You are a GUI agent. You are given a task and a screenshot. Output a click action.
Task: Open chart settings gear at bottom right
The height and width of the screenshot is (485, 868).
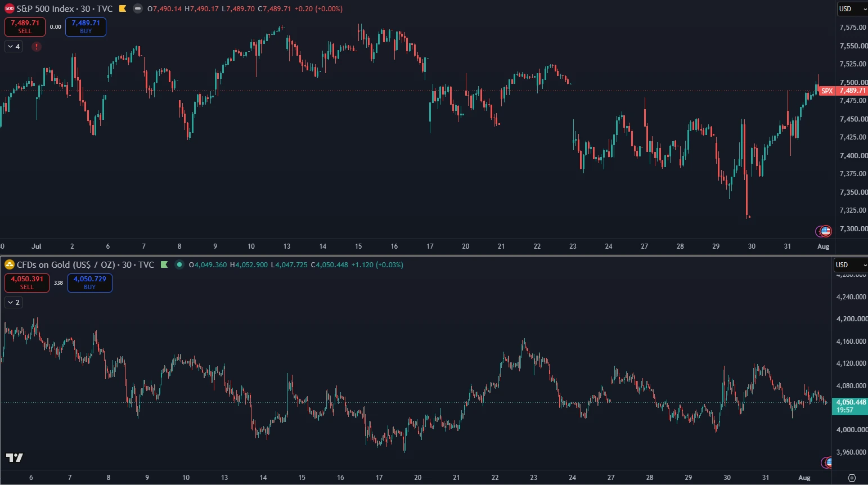pyautogui.click(x=852, y=478)
